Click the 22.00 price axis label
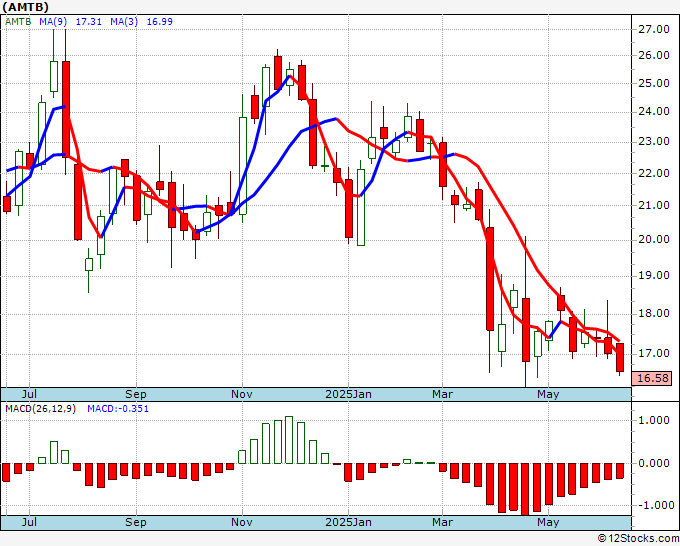 tap(654, 173)
